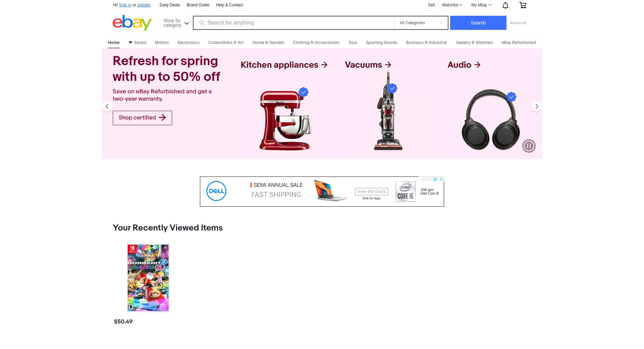This screenshot has width=644, height=349.
Task: Expand the Watchlist dropdown
Action: pyautogui.click(x=452, y=5)
